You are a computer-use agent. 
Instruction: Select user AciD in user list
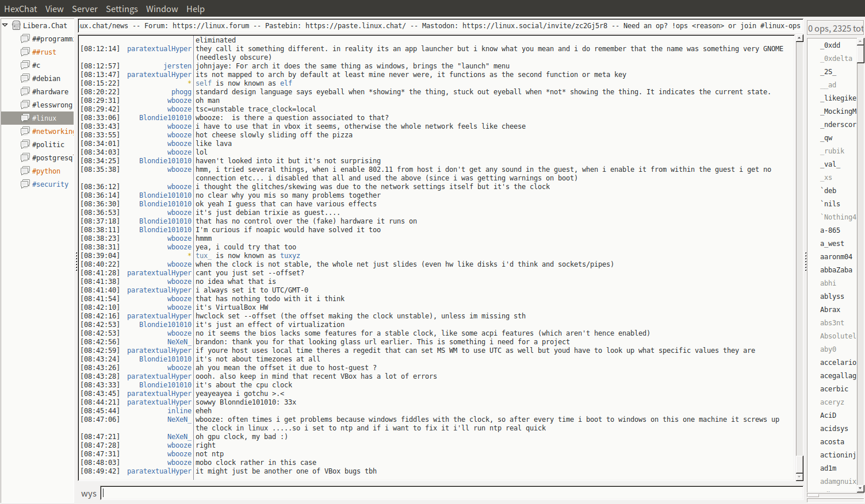828,415
